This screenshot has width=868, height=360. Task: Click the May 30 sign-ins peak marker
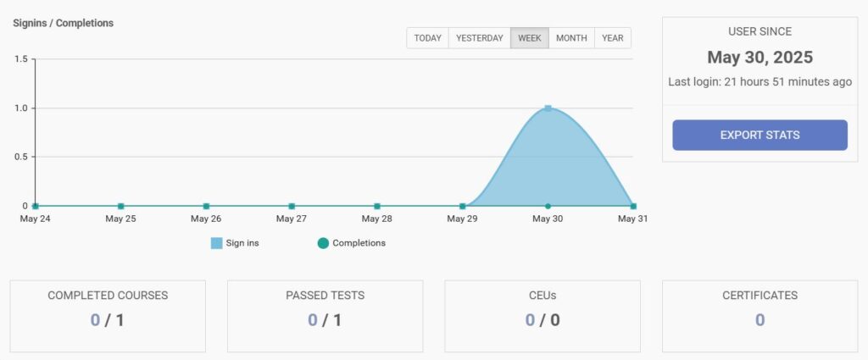(x=548, y=108)
